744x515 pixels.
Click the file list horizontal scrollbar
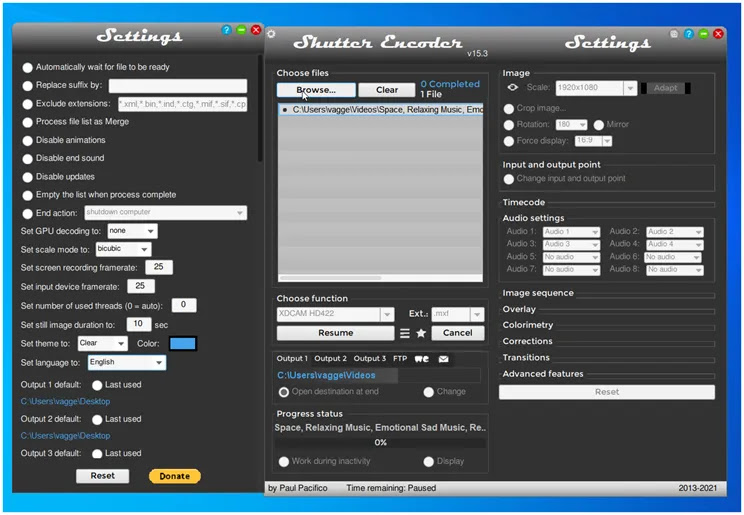pos(331,278)
